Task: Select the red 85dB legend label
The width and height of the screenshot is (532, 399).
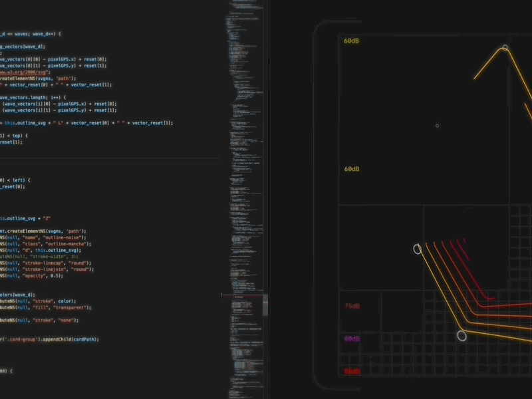Action: 352,371
